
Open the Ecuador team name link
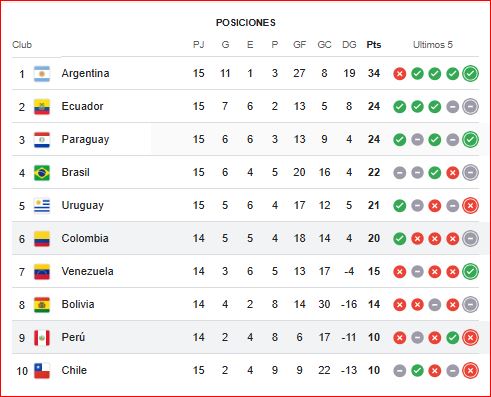click(82, 106)
